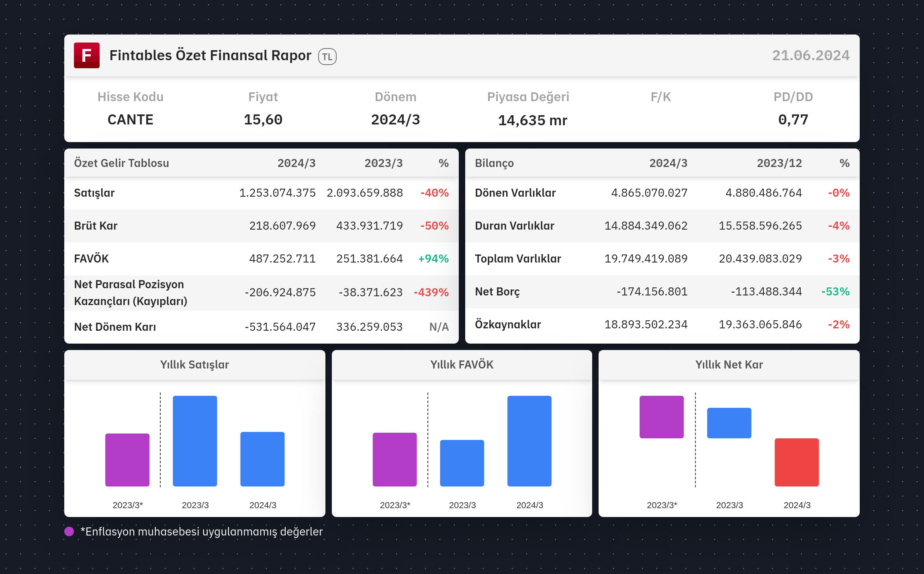Image resolution: width=924 pixels, height=574 pixels.
Task: Click the blue 2023/3 bar in Yıllık Net Kar
Action: (x=729, y=423)
